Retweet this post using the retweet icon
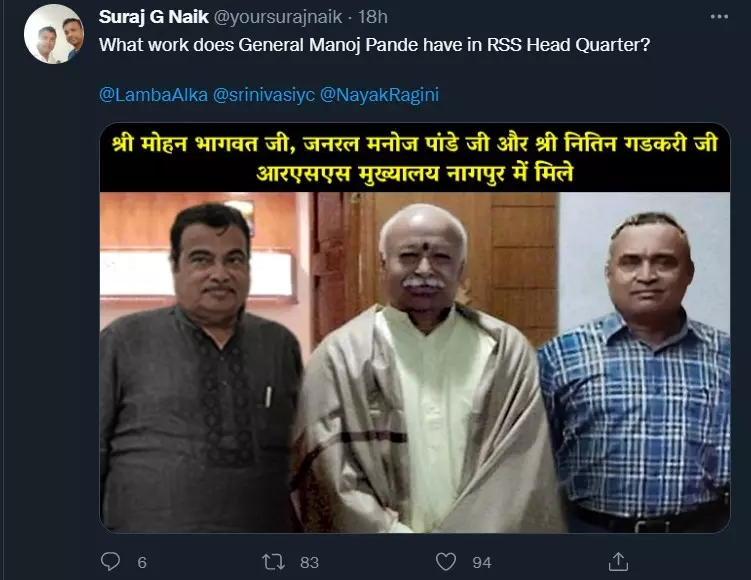This screenshot has height=580, width=751. pyautogui.click(x=273, y=562)
